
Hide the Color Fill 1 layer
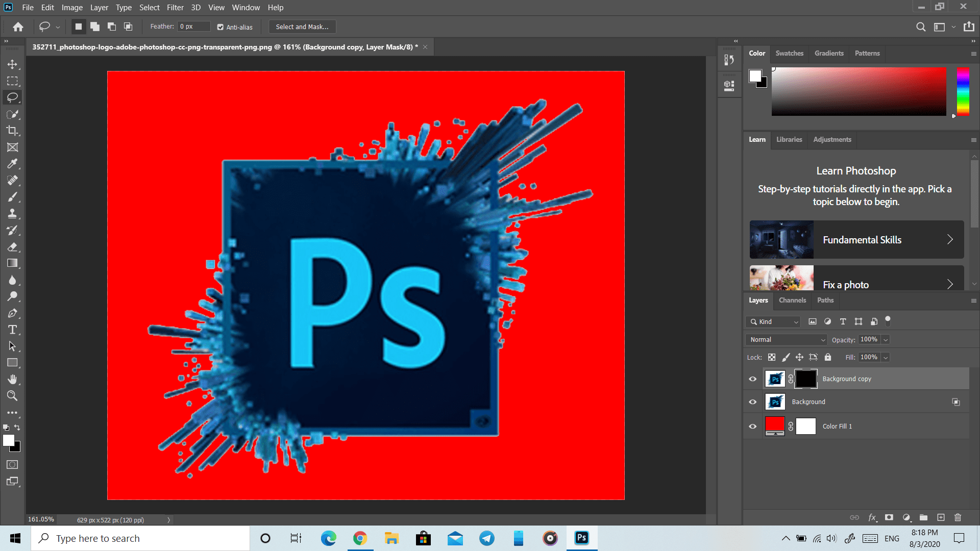click(752, 427)
